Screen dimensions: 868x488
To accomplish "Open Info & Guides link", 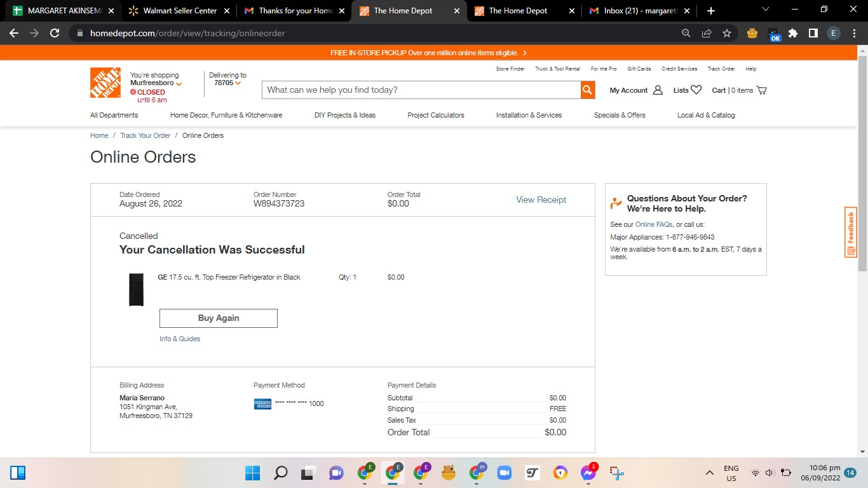I will [180, 339].
